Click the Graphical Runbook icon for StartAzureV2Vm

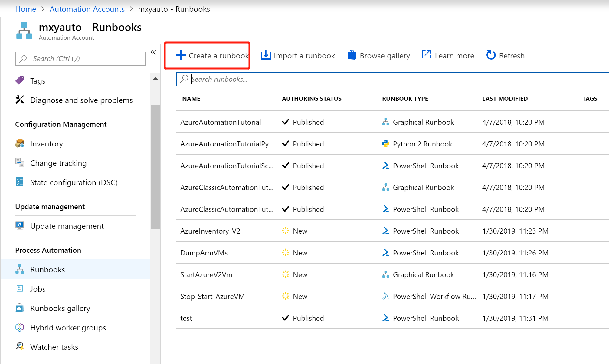(386, 274)
